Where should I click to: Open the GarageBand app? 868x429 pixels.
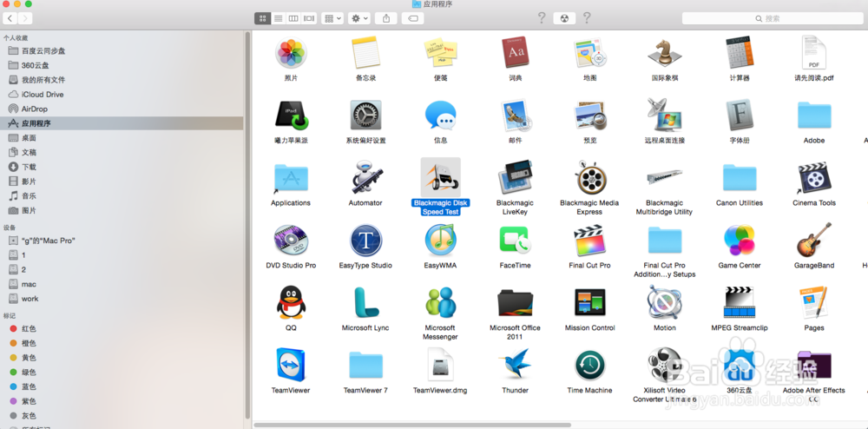(814, 241)
